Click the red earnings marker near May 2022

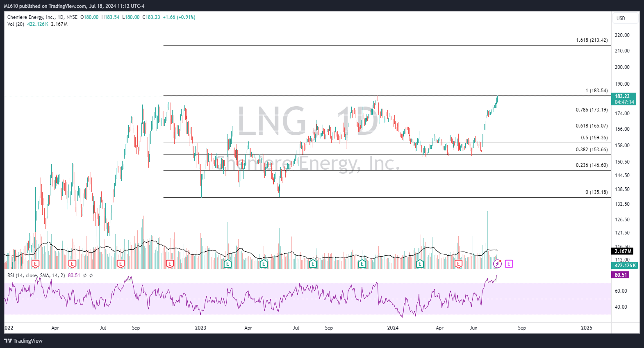(x=72, y=264)
